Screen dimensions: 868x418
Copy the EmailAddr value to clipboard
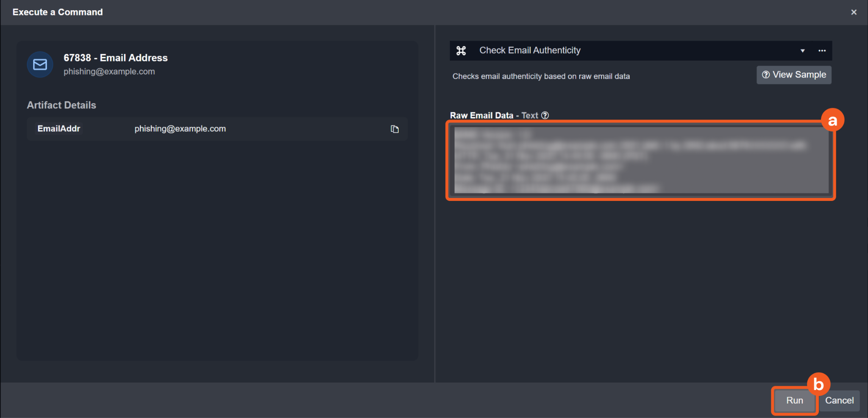[395, 129]
